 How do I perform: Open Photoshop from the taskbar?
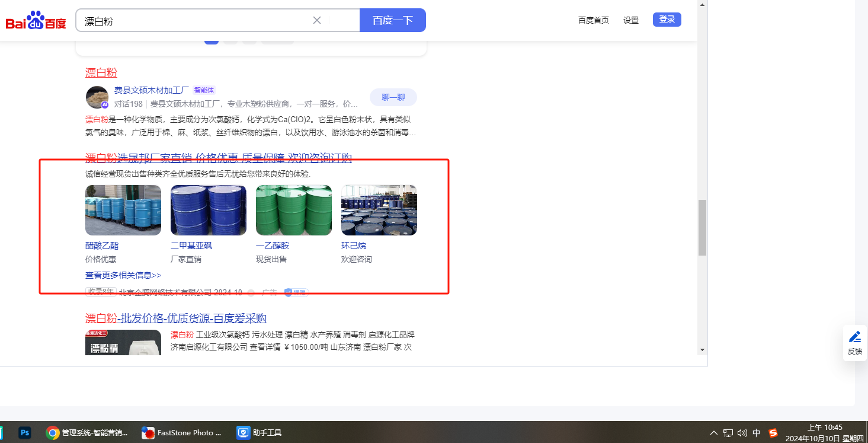[x=25, y=433]
